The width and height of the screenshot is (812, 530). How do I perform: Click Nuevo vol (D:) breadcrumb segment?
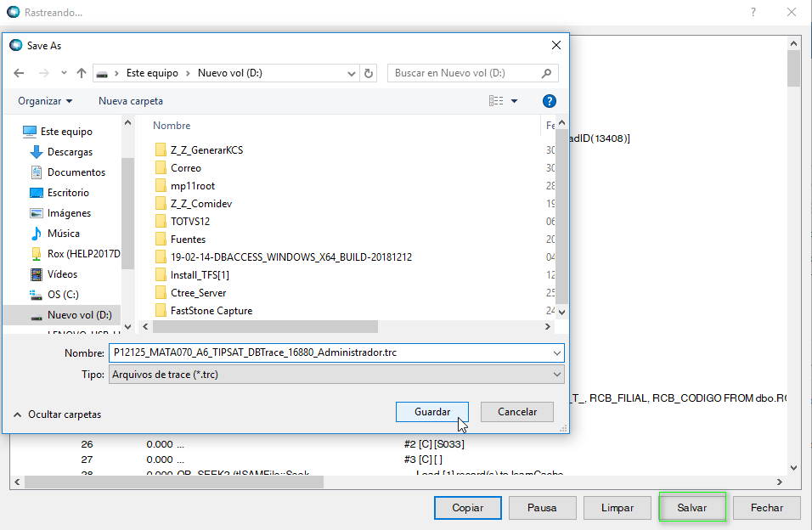[230, 73]
